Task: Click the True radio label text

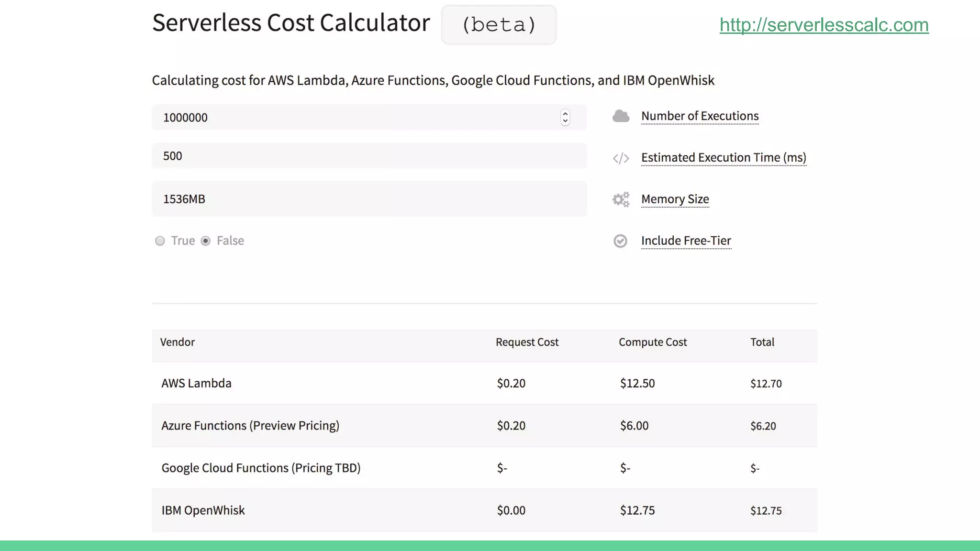Action: [x=183, y=241]
